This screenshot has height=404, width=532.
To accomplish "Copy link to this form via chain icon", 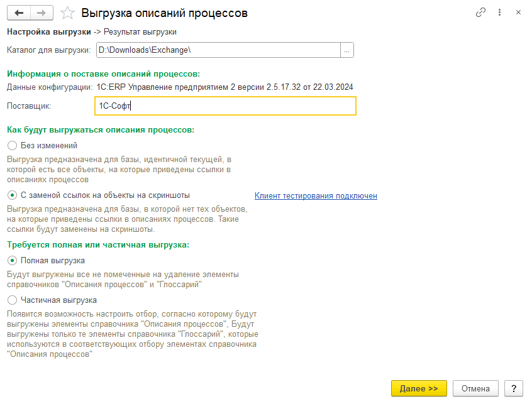I will [480, 13].
